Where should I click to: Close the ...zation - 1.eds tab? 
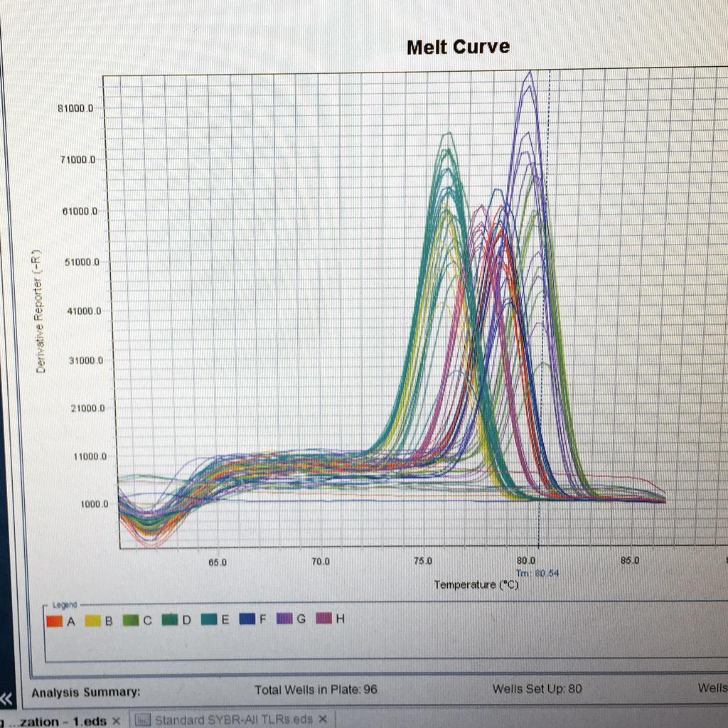(116, 721)
